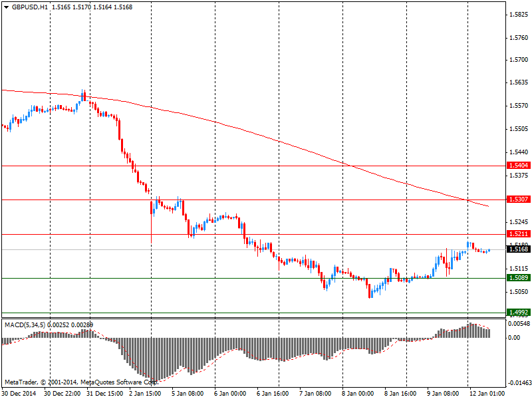
Task: Click the 6 Jan 16:00 time axis label
Action: 273,393
